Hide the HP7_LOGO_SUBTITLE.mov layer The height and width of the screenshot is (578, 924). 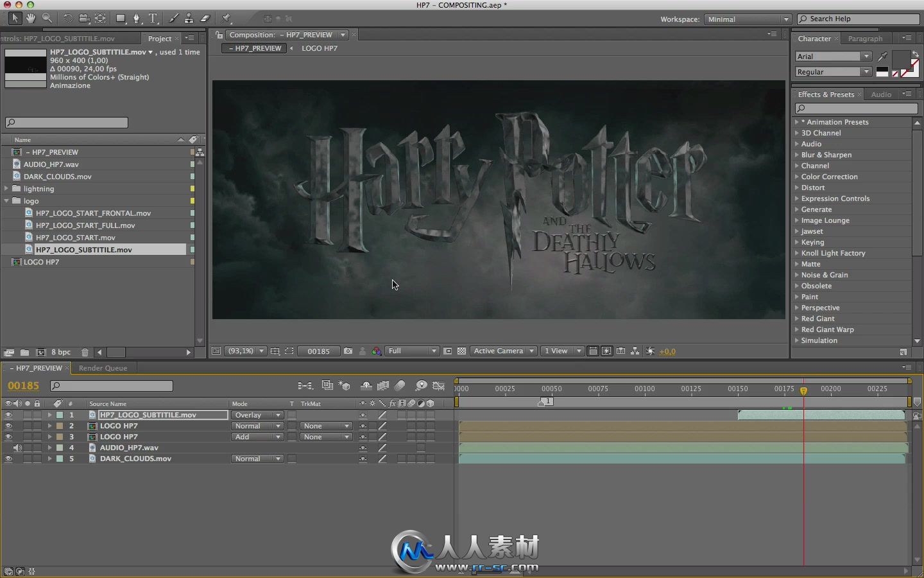tap(8, 415)
